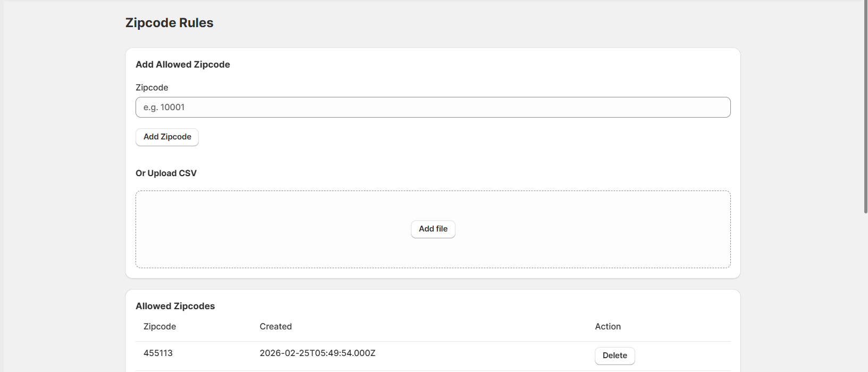Delete the 455113 zipcode entry
The height and width of the screenshot is (372, 868).
tap(614, 356)
